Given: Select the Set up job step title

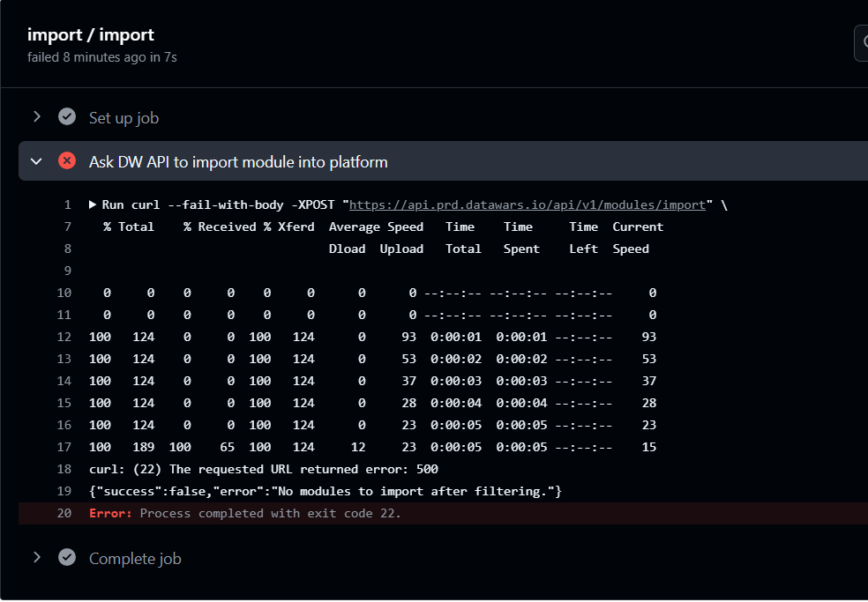Looking at the screenshot, I should point(124,118).
